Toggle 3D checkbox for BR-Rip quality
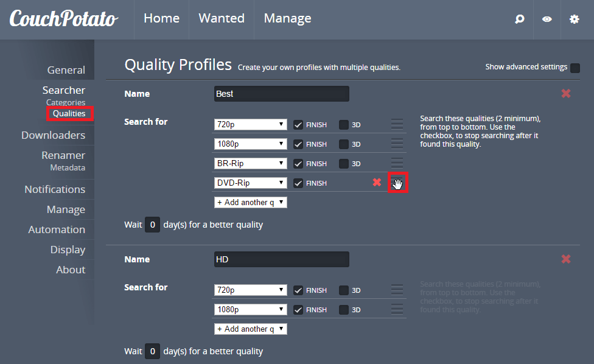The image size is (594, 364). coord(344,163)
